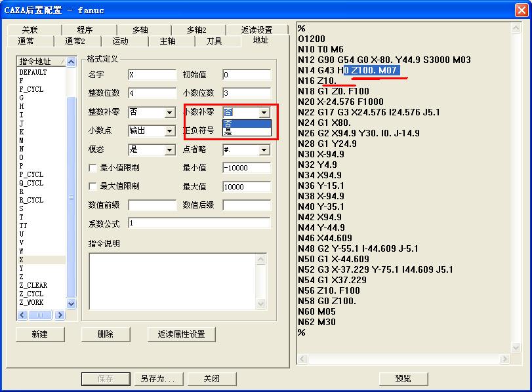Expand the 点省略 dropdown
The width and height of the screenshot is (532, 392).
click(x=264, y=149)
